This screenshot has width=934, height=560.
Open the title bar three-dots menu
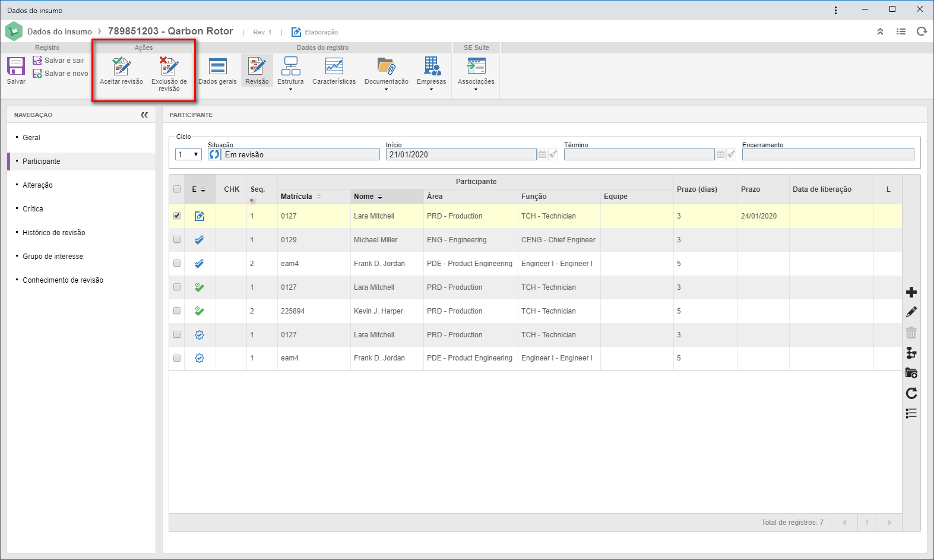[x=835, y=10]
